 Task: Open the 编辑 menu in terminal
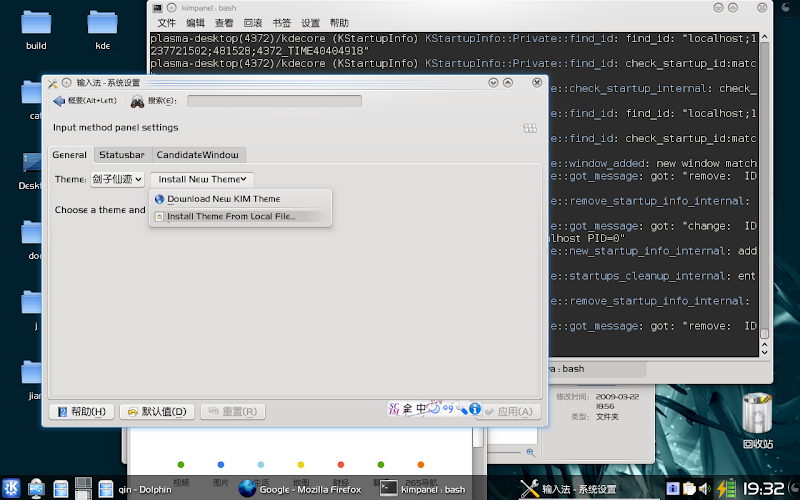[x=195, y=23]
